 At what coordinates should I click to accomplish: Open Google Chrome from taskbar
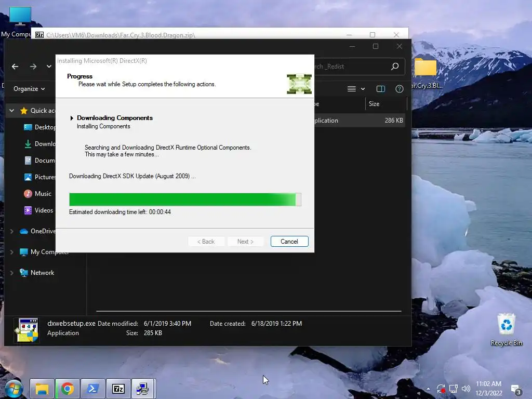(67, 389)
